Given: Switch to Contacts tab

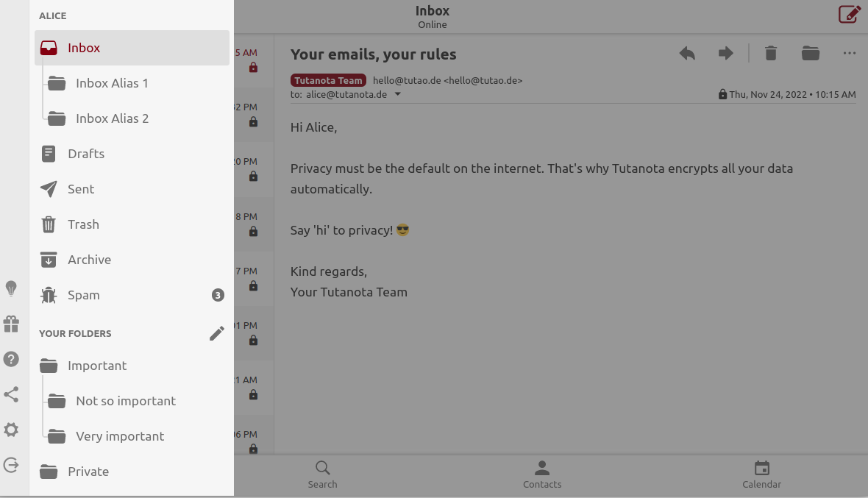Looking at the screenshot, I should click(x=542, y=474).
